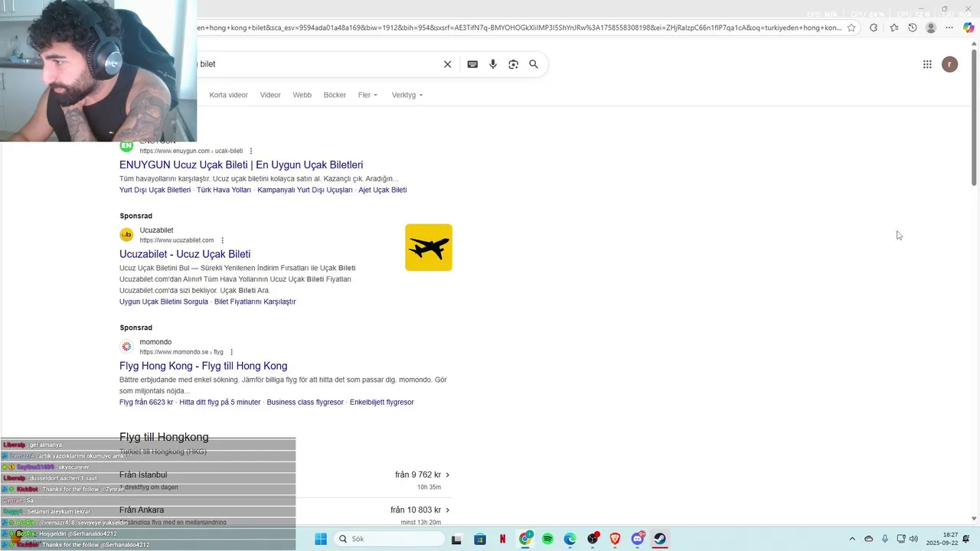Expand the Verktyg tools dropdown
This screenshot has width=980, height=551.
click(x=407, y=95)
